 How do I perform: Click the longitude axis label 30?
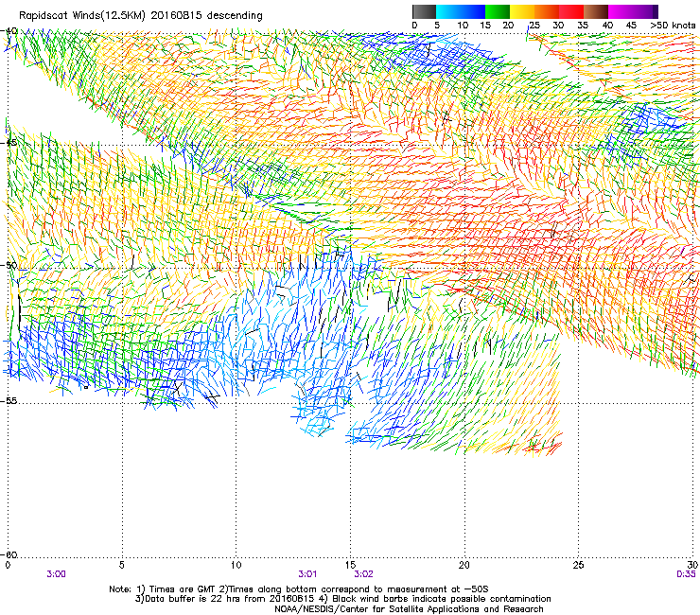(x=692, y=566)
